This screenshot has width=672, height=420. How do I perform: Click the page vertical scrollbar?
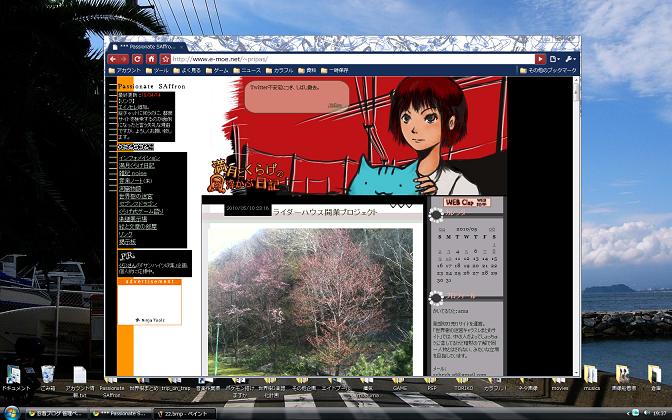(576, 226)
